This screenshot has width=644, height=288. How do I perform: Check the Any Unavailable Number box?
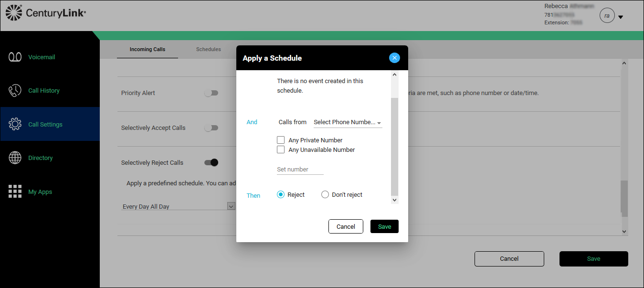[x=281, y=149]
